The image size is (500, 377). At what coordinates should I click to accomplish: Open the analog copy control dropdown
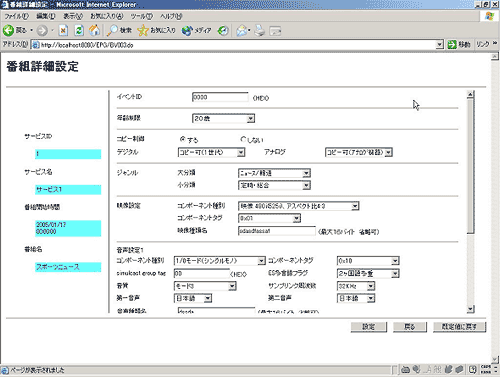[x=359, y=152]
